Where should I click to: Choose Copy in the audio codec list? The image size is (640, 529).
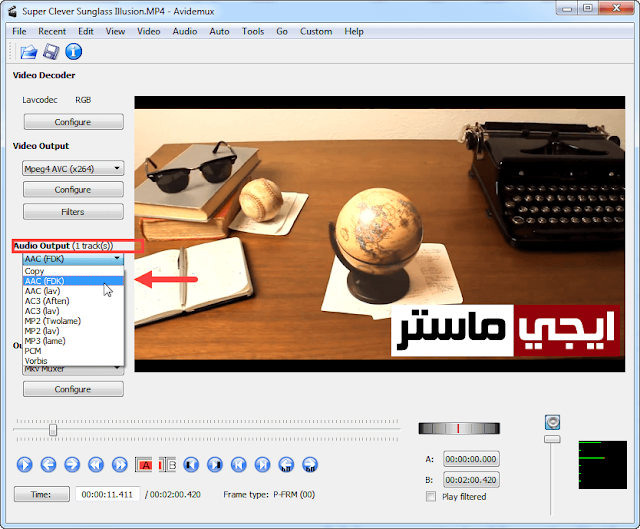73,271
